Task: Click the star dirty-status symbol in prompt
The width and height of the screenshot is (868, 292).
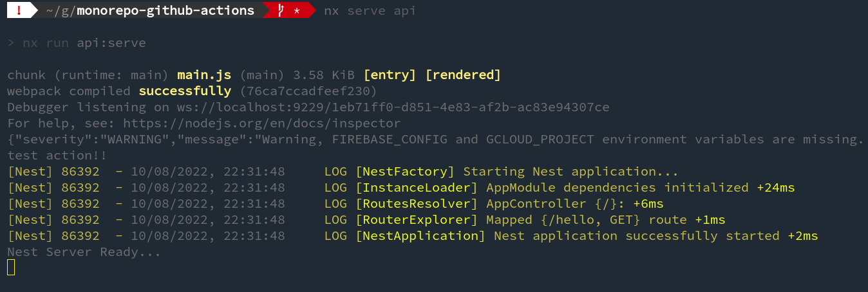Action: coord(296,12)
